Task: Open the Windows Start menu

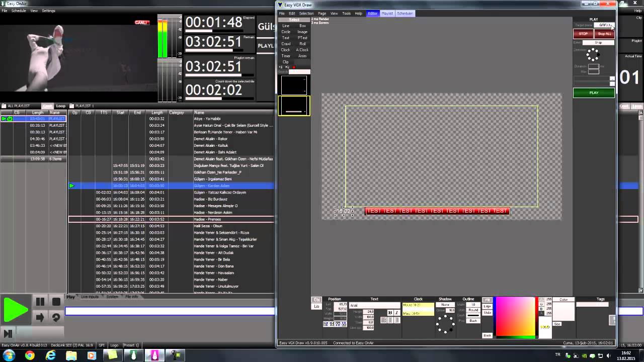Action: (x=9, y=355)
